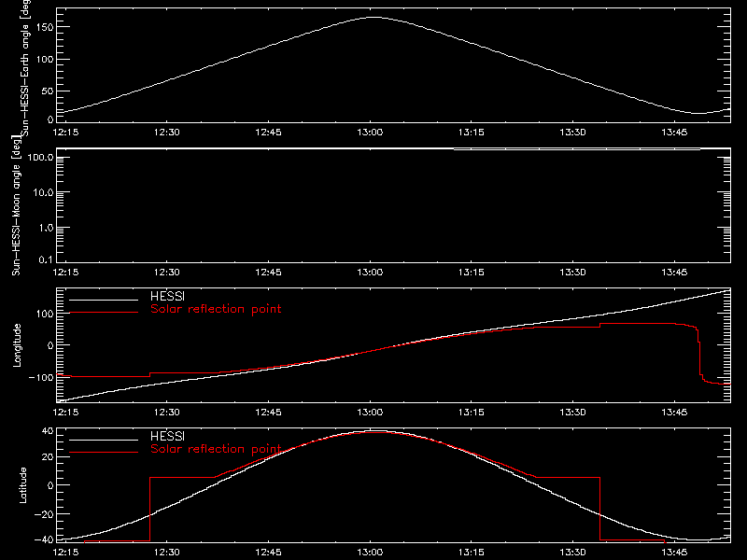This screenshot has height=560, width=747.
Task: Select Solar reflection point label in Latitude plot
Action: coord(216,449)
